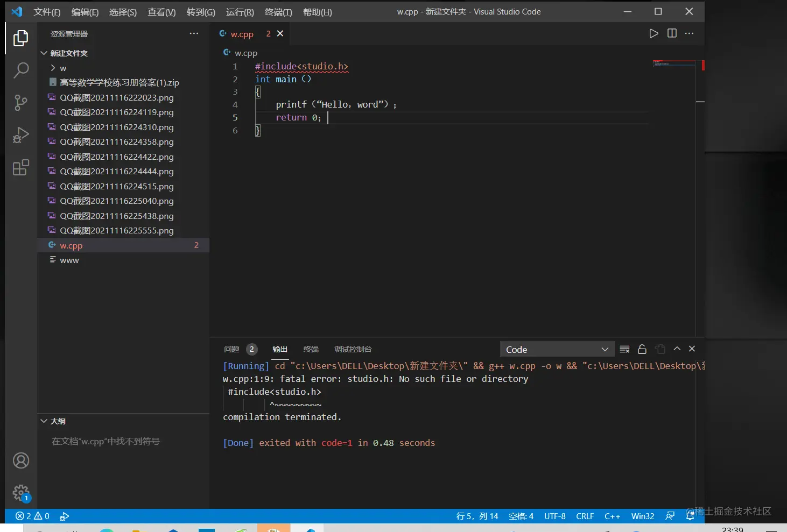Open the Run and Debug view
This screenshot has width=787, height=532.
[x=20, y=135]
